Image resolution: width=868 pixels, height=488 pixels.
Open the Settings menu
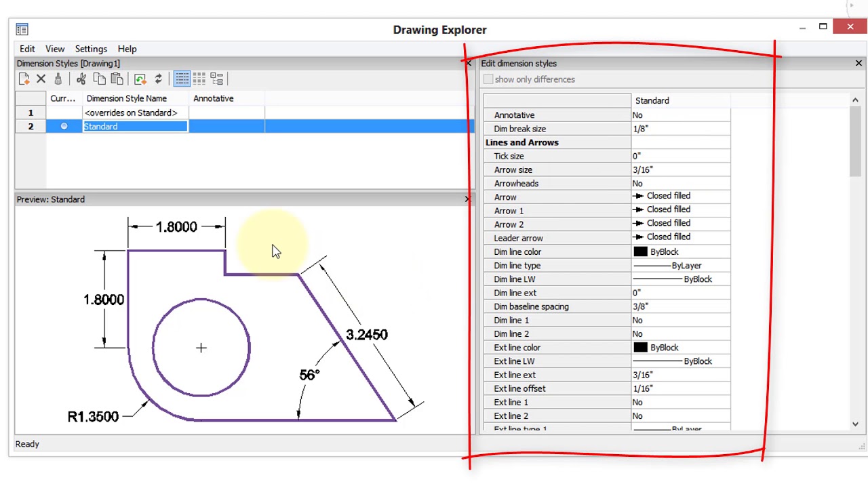91,49
